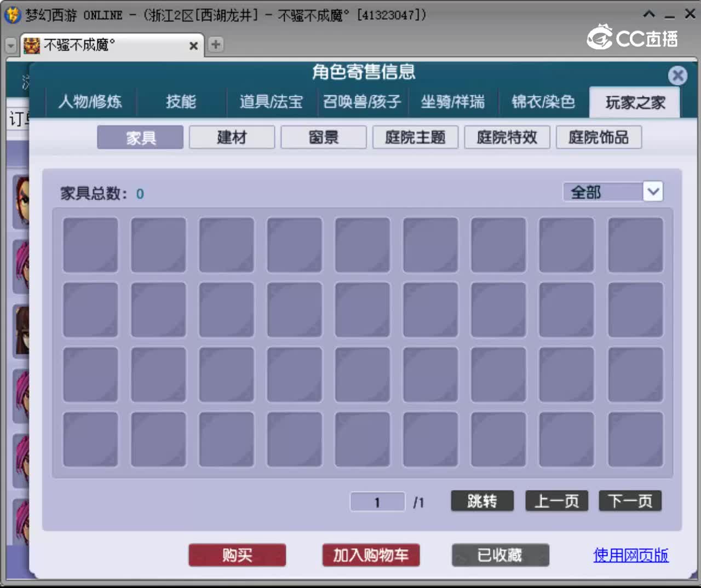
Task: Show the 庭院特效 category
Action: tap(507, 137)
